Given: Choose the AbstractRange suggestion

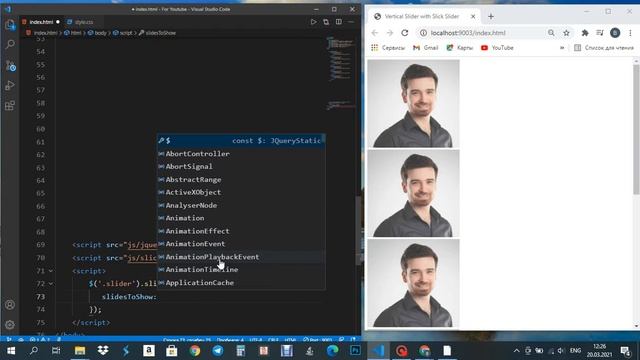Looking at the screenshot, I should [241, 180].
